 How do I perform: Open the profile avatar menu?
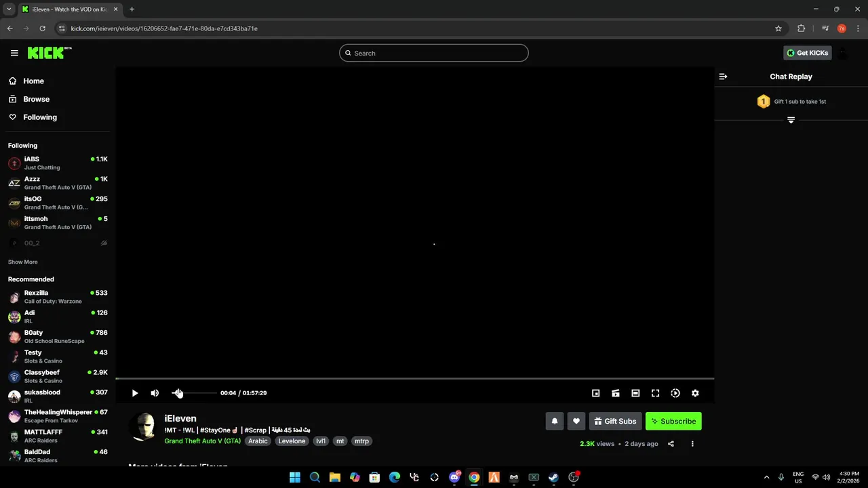point(842,53)
